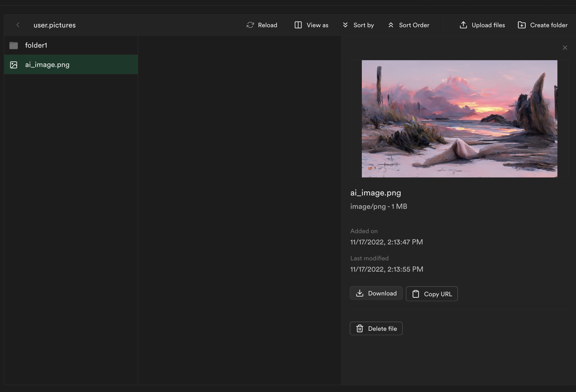Viewport: 576px width, 392px height.
Task: Delete the ai_image.png file
Action: [376, 328]
